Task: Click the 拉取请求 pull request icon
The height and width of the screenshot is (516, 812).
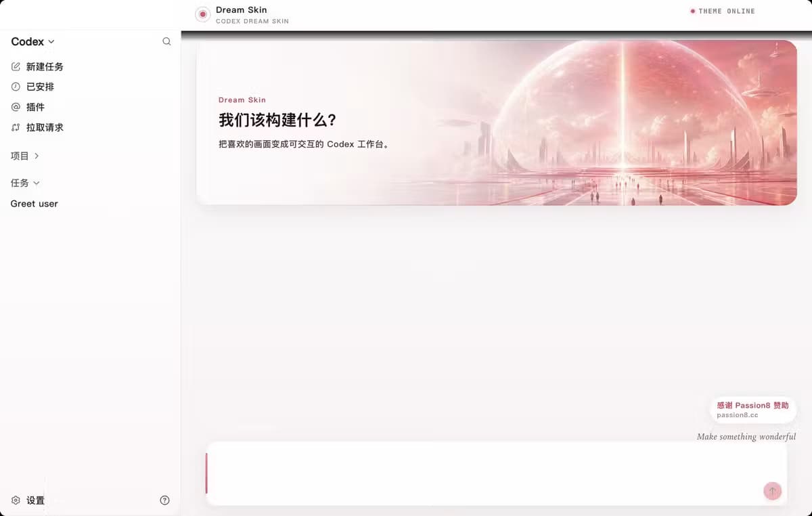Action: pos(16,127)
